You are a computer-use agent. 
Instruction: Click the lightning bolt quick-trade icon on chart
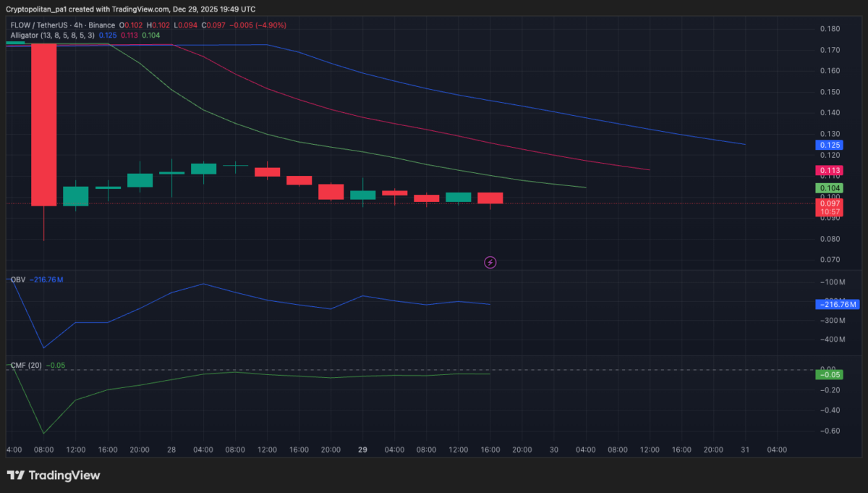(x=490, y=262)
